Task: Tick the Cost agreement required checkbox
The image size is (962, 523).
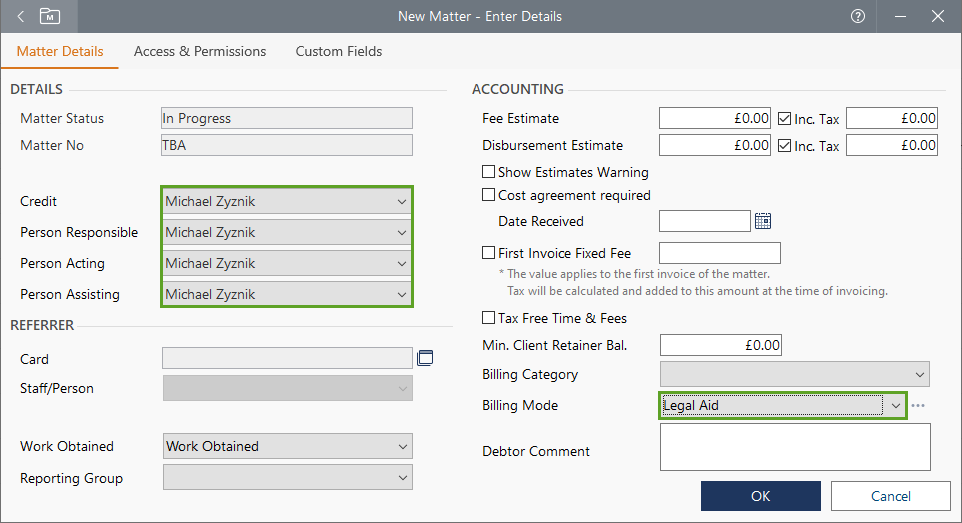Action: (x=489, y=195)
